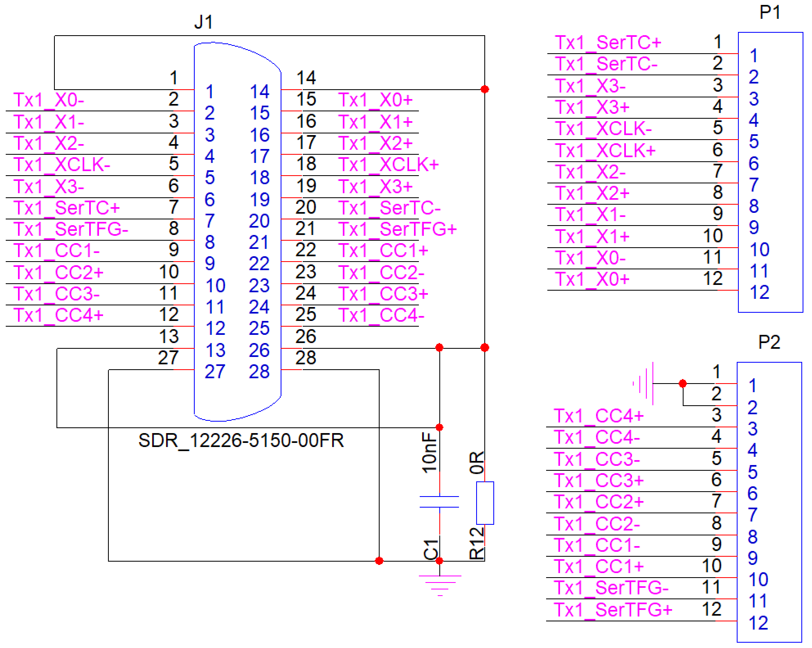Select the Tx1_CC2- label on J1
This screenshot has height=648, width=812.
pyautogui.click(x=381, y=273)
